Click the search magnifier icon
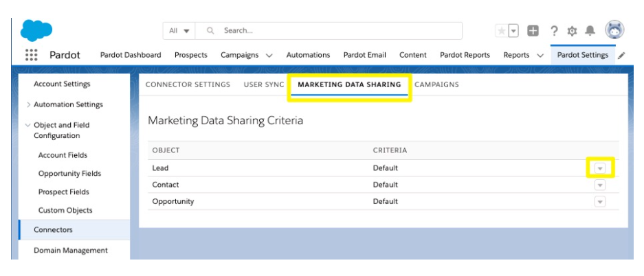This screenshot has height=276, width=644. point(211,30)
